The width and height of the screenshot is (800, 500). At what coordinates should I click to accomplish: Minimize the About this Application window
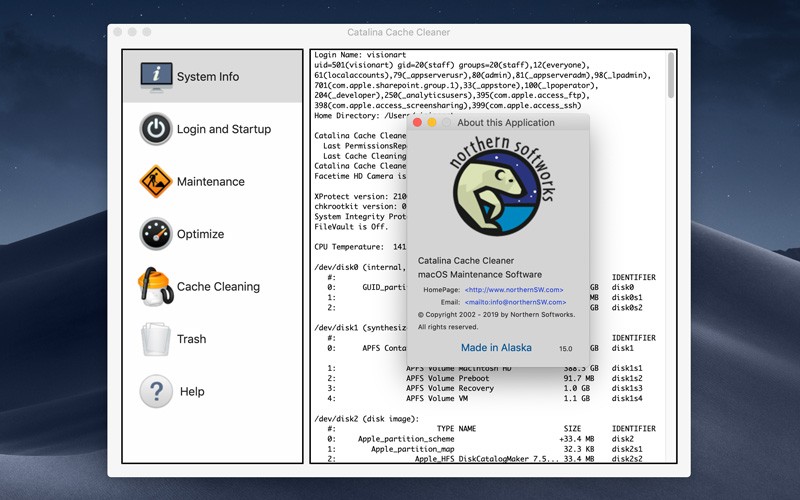[432, 122]
